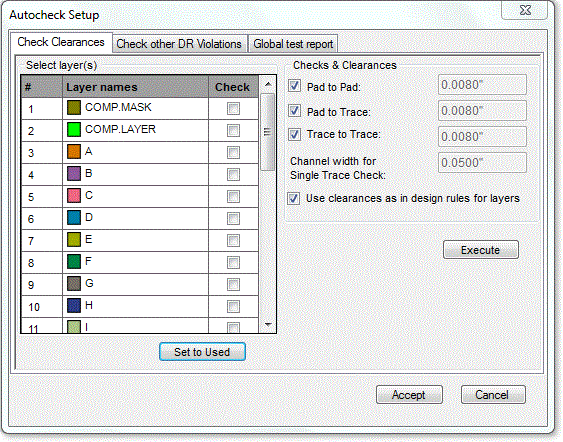Click the purple color swatch for layer B

click(74, 174)
